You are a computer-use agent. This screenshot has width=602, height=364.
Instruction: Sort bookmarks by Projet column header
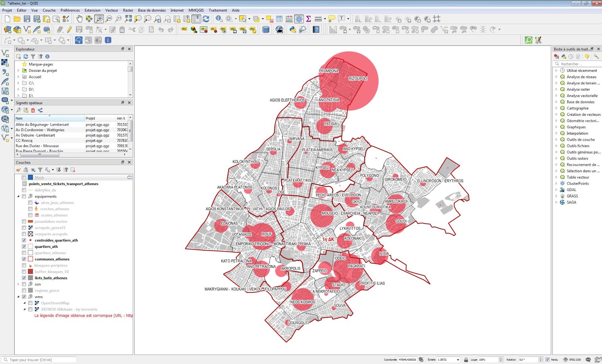pyautogui.click(x=100, y=118)
